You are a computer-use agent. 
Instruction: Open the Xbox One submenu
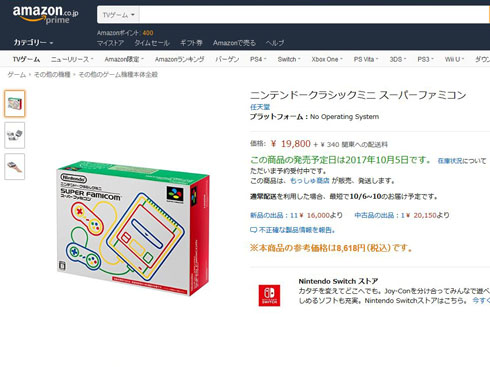pos(327,59)
